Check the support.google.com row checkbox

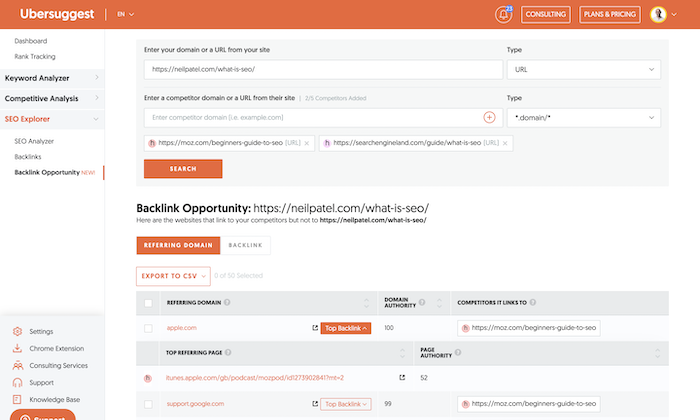pyautogui.click(x=148, y=404)
